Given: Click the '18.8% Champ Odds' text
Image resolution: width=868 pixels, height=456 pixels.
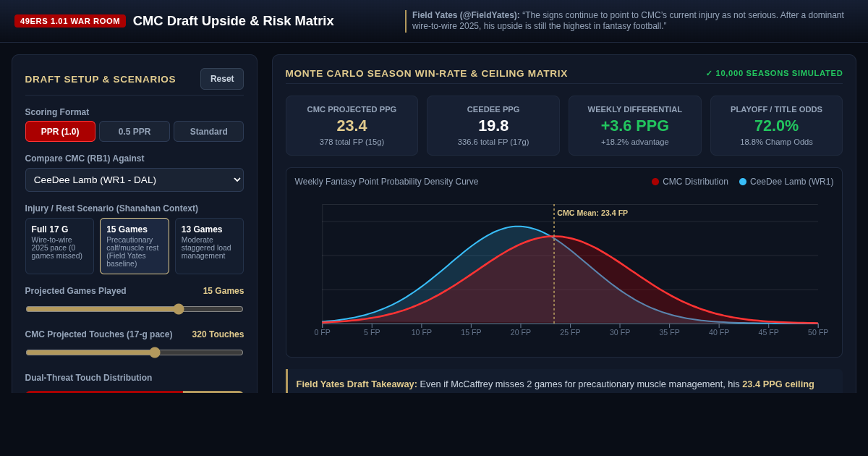Looking at the screenshot, I should pyautogui.click(x=776, y=142).
